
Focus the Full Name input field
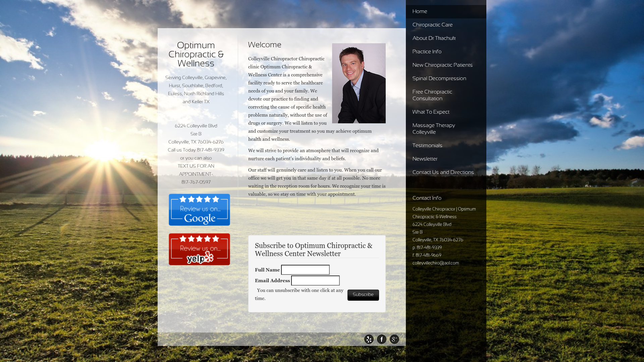pos(305,270)
